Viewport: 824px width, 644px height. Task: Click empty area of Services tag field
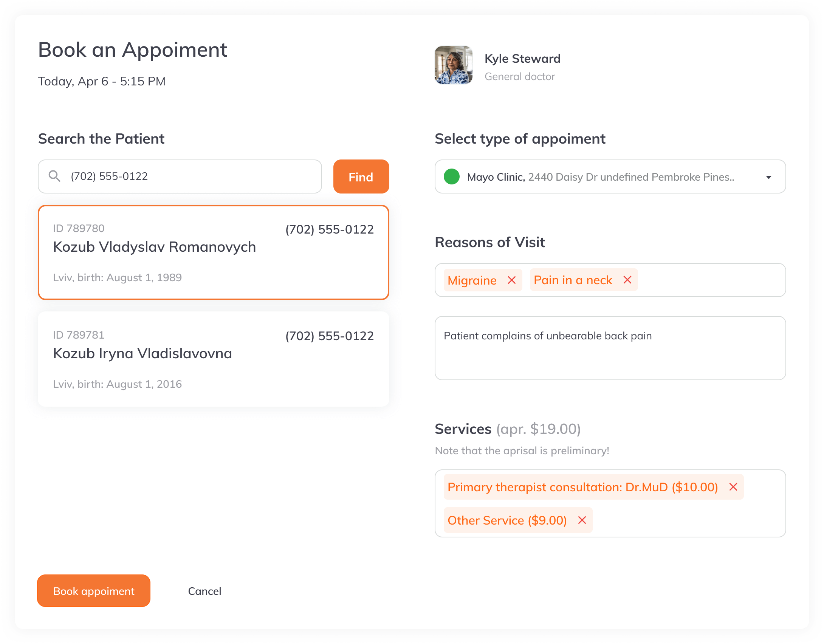point(688,520)
